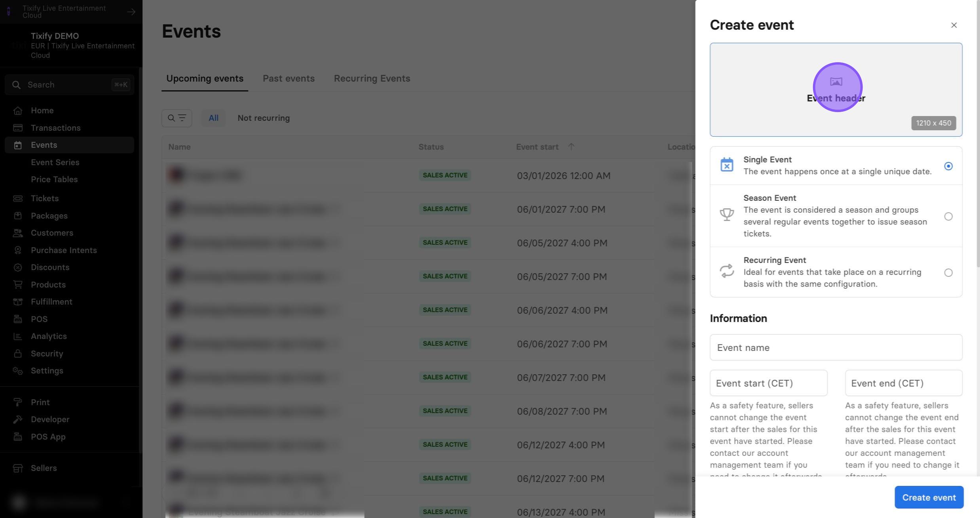980x518 pixels.
Task: Click the Tickets icon in sidebar
Action: 17,198
